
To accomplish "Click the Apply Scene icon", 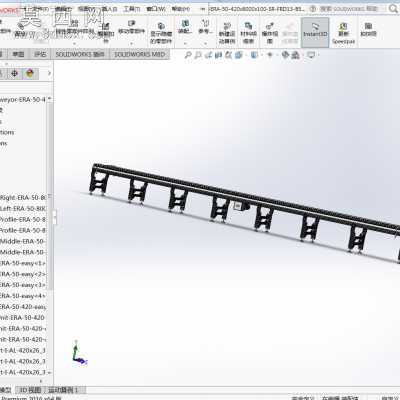I will coord(296,55).
